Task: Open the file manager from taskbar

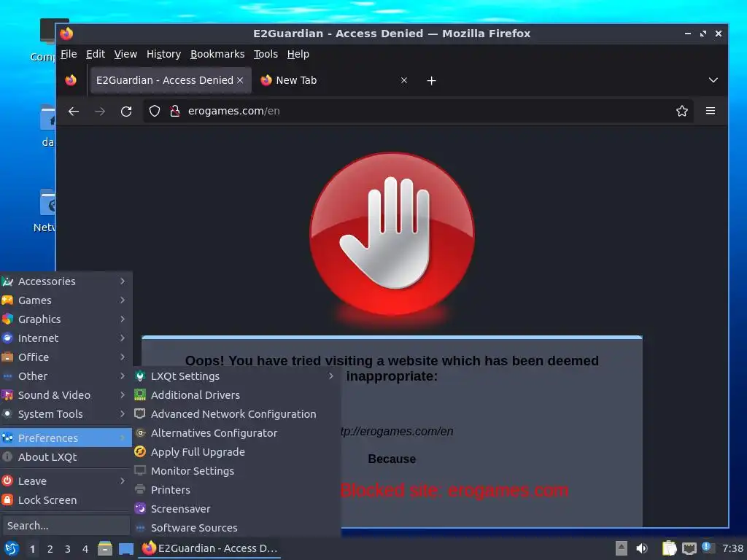Action: tap(105, 548)
